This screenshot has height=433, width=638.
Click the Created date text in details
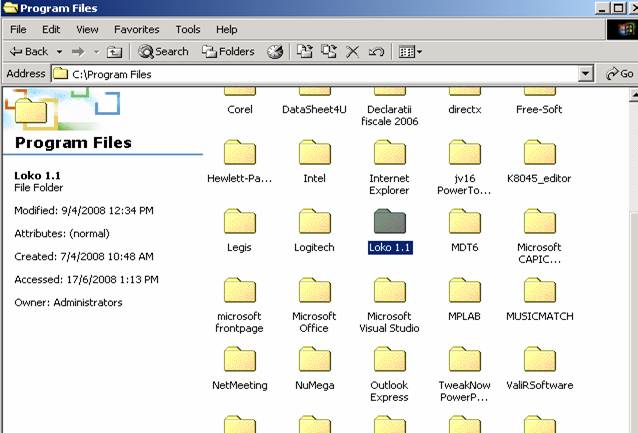point(84,256)
